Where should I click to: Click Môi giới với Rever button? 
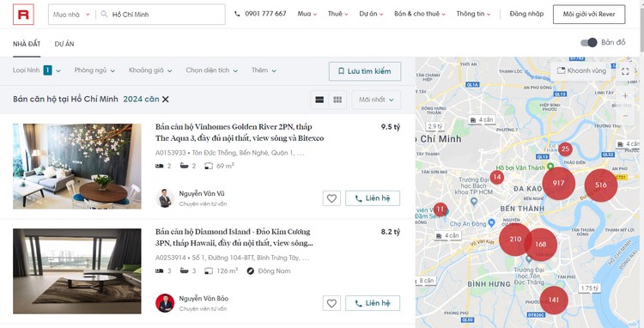589,15
